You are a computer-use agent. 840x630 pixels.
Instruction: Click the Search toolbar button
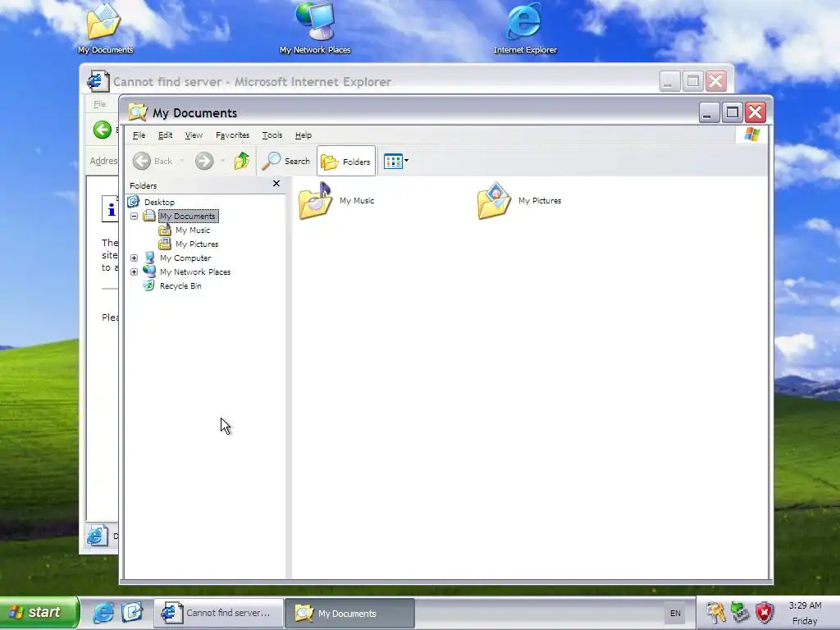286,161
